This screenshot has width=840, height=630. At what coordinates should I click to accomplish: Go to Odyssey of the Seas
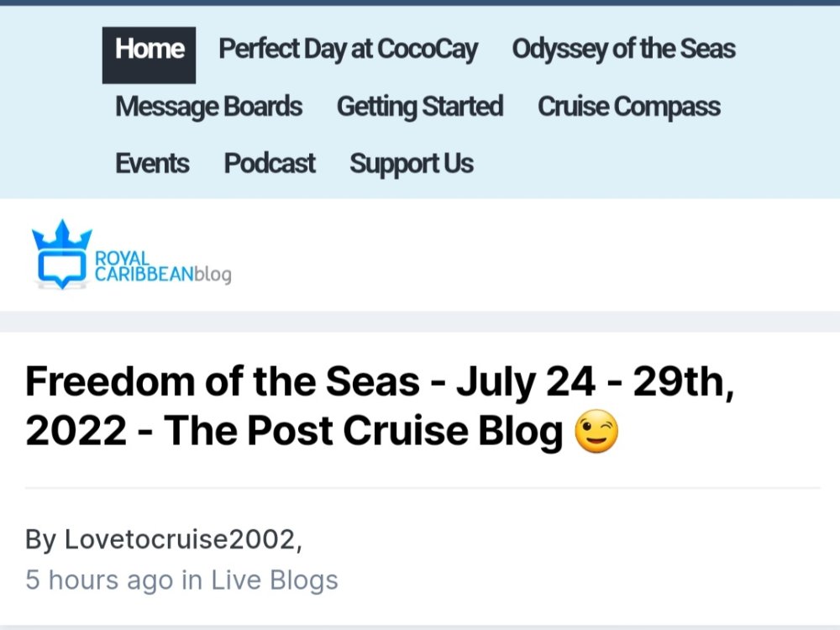click(x=623, y=50)
